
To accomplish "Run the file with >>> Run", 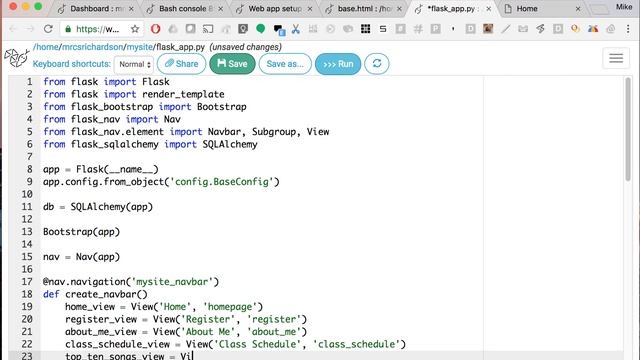I will [338, 64].
